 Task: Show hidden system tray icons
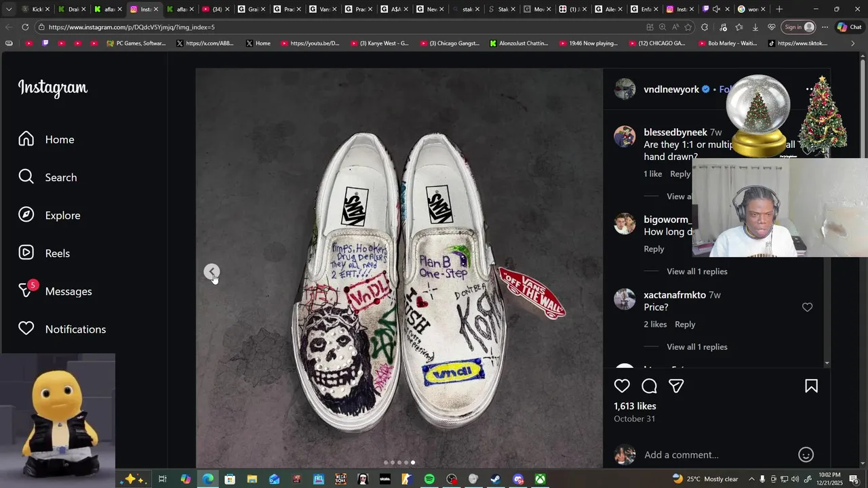click(x=751, y=479)
